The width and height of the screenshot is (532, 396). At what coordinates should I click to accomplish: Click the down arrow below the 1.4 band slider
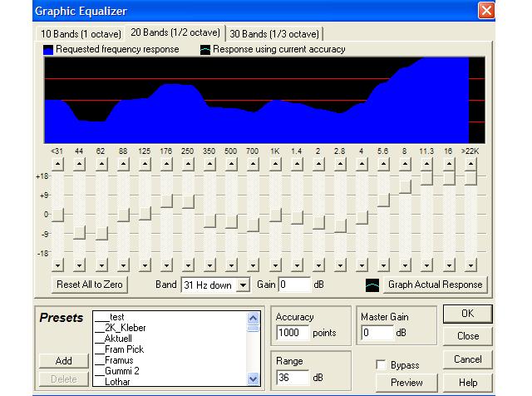coord(297,265)
